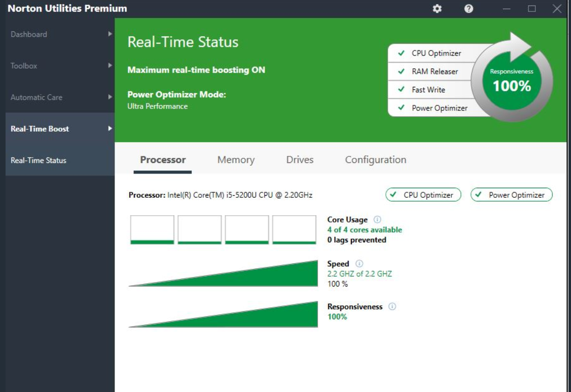Click the Intel Core i5-5200U processor name

240,195
